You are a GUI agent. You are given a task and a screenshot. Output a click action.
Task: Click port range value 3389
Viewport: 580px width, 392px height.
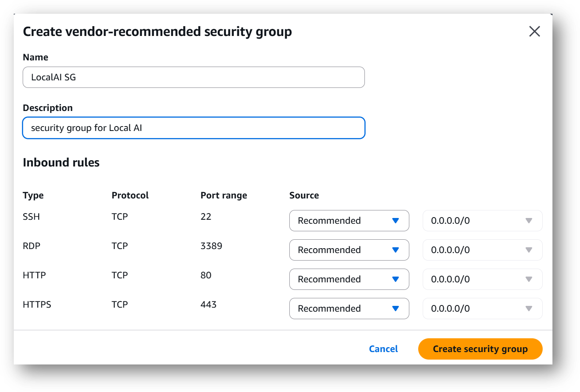point(211,246)
